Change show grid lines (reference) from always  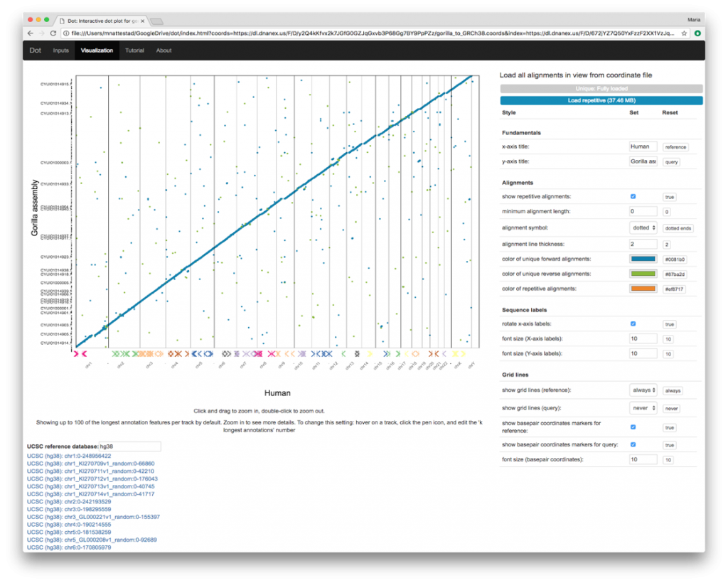pos(643,390)
